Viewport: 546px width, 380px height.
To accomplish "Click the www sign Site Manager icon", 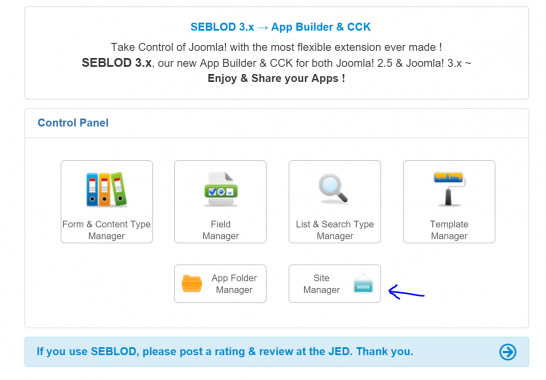I will click(x=363, y=284).
